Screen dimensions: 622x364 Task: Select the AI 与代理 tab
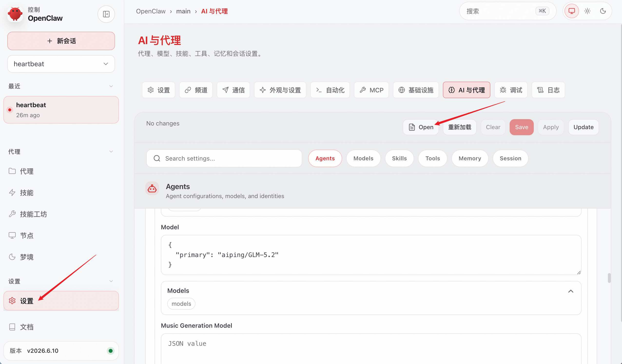466,90
